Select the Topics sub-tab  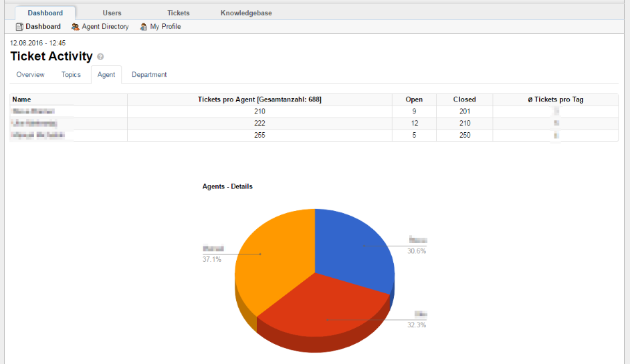pos(71,75)
